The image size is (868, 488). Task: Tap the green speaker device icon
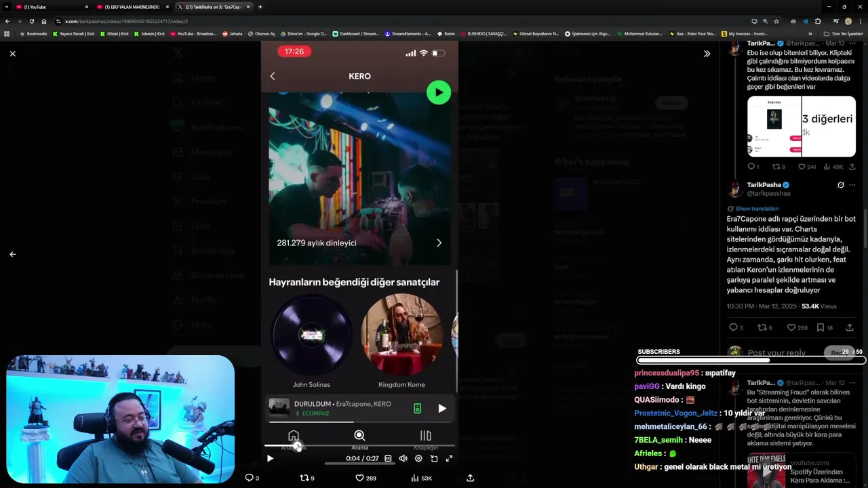pos(418,408)
